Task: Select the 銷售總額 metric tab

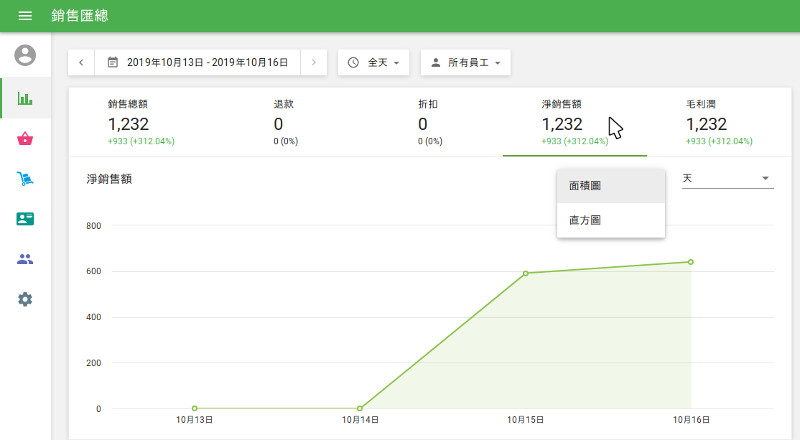Action: coord(141,122)
